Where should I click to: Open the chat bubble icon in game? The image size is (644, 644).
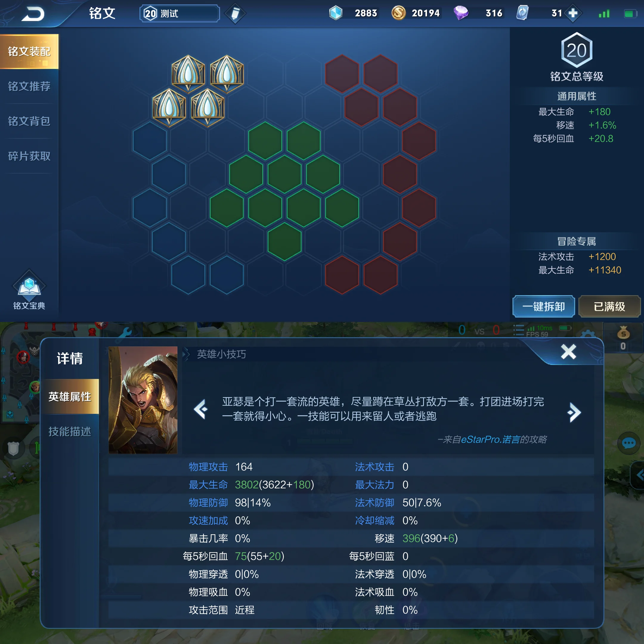pos(629,443)
